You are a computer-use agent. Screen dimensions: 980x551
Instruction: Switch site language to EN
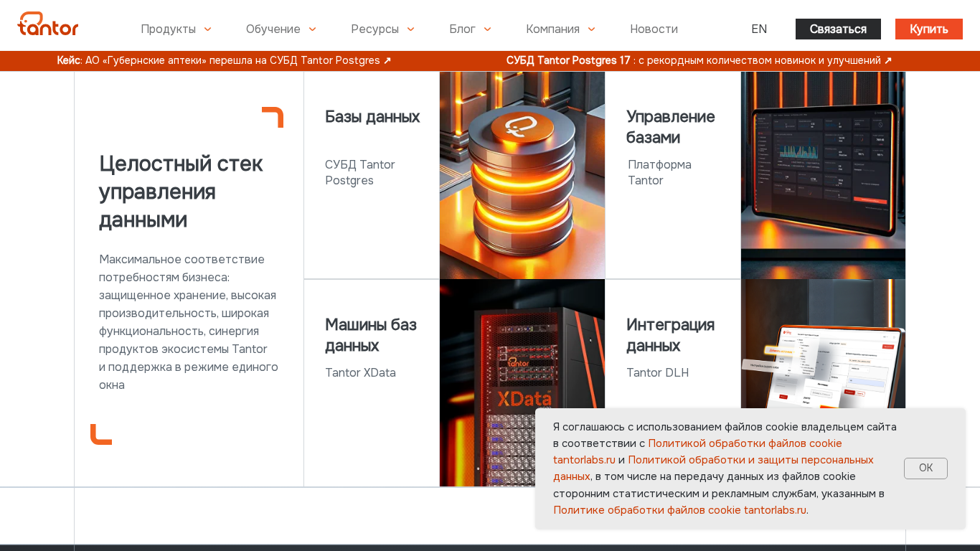(759, 29)
